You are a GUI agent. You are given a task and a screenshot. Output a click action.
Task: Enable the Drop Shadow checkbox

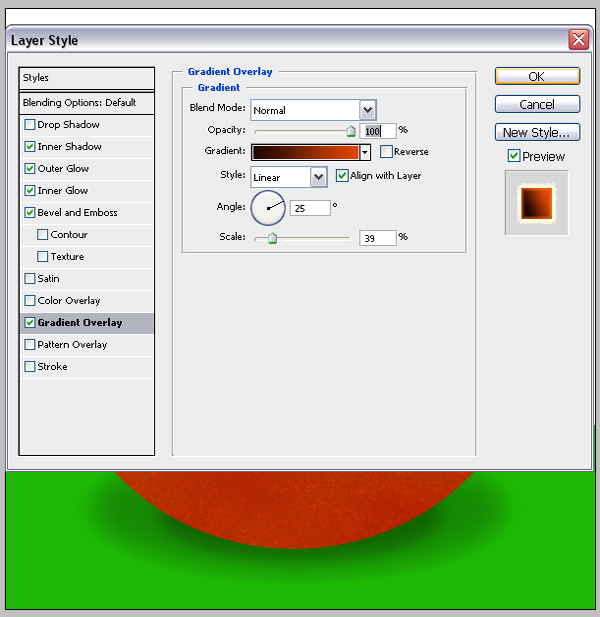(x=30, y=125)
